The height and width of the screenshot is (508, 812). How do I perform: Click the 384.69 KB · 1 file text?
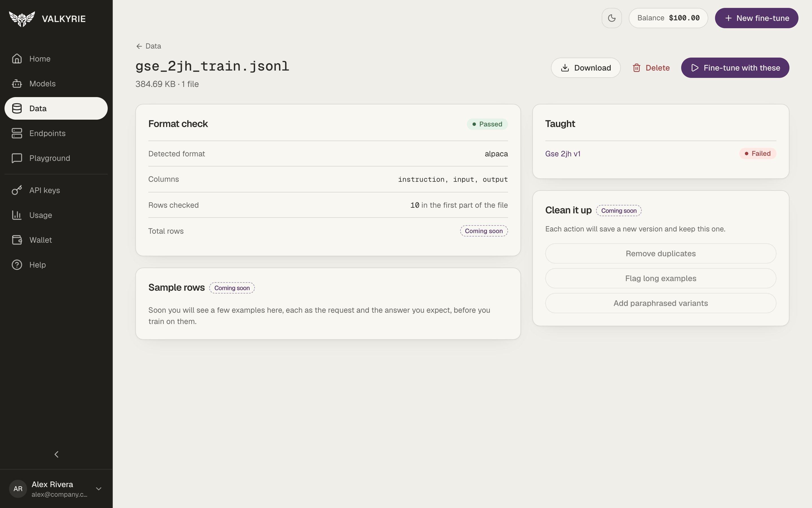point(167,84)
